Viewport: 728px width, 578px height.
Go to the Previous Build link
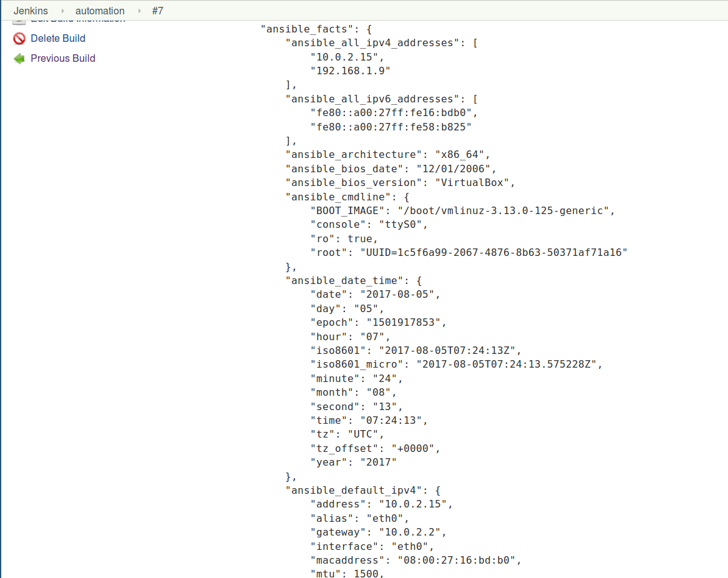coord(63,59)
